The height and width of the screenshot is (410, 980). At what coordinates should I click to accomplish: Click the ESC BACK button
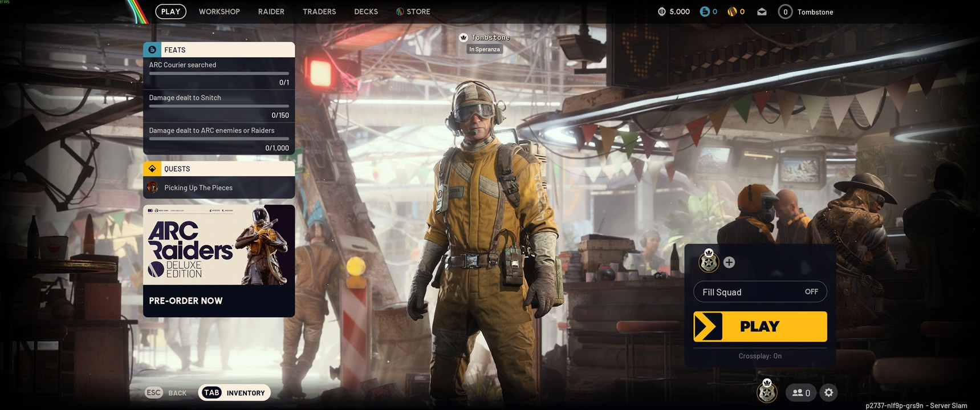tap(166, 392)
